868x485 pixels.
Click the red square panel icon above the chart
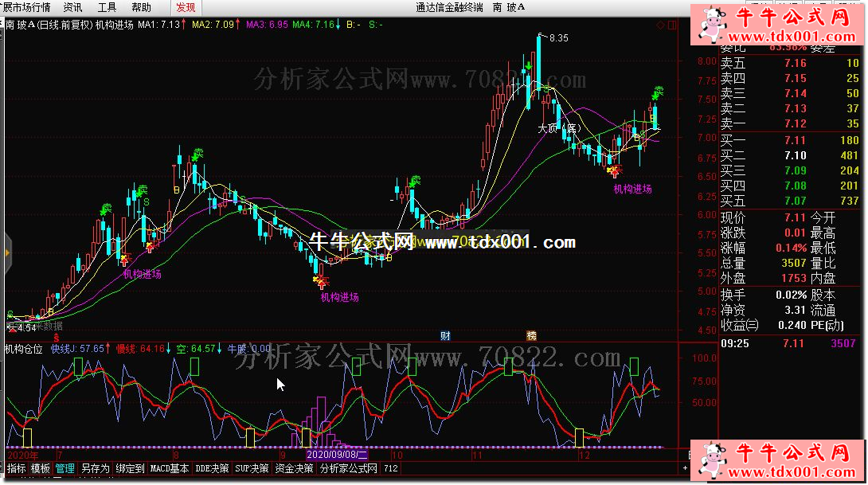pyautogui.click(x=672, y=25)
